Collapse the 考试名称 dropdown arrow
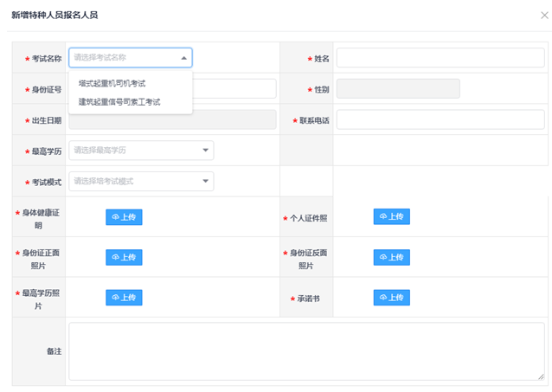The image size is (552, 392). (x=183, y=58)
